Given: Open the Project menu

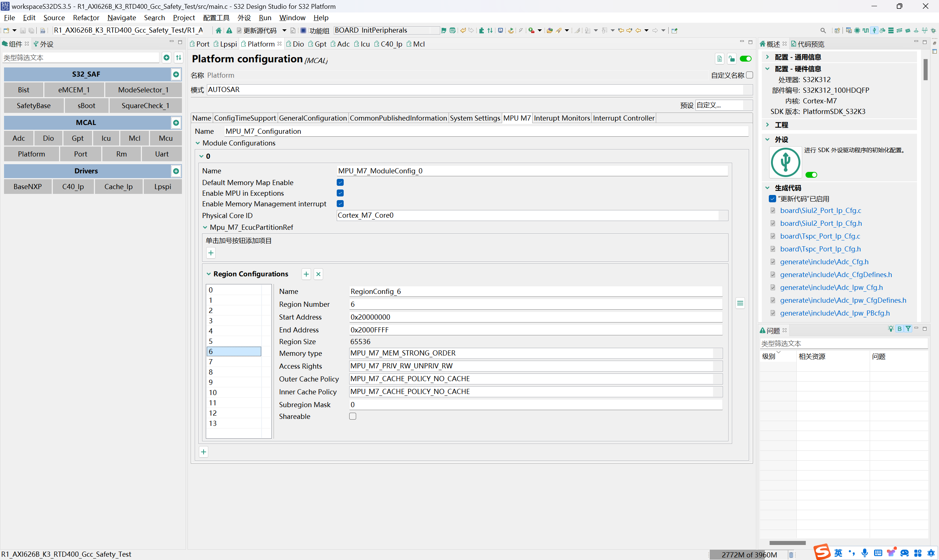Looking at the screenshot, I should click(x=183, y=18).
